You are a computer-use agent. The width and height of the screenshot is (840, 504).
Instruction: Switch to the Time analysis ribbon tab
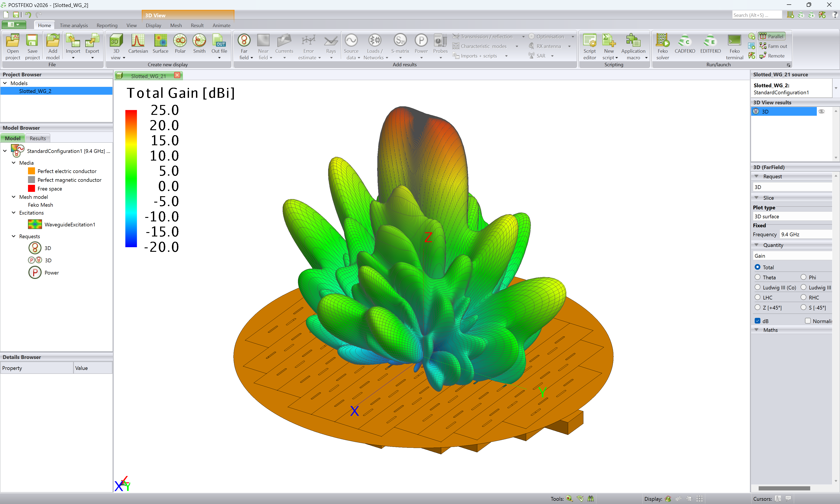coord(74,25)
